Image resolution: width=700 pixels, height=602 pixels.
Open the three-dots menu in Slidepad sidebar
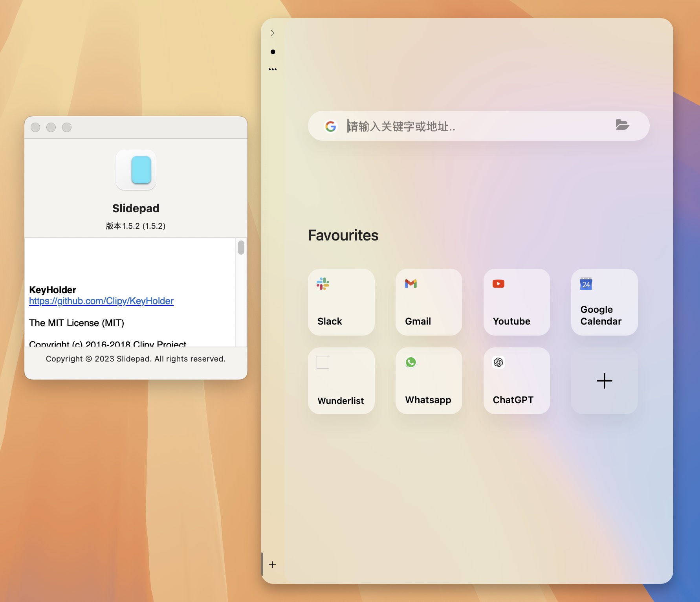[x=273, y=70]
